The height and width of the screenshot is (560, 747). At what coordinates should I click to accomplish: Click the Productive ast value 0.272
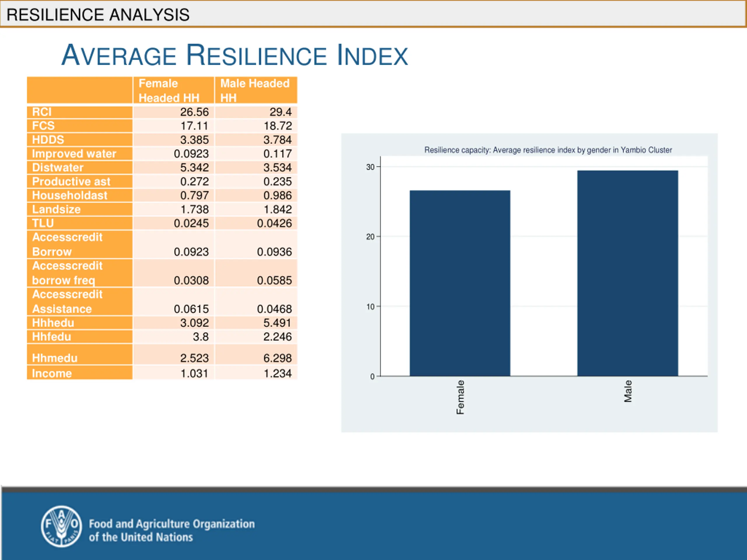[194, 182]
